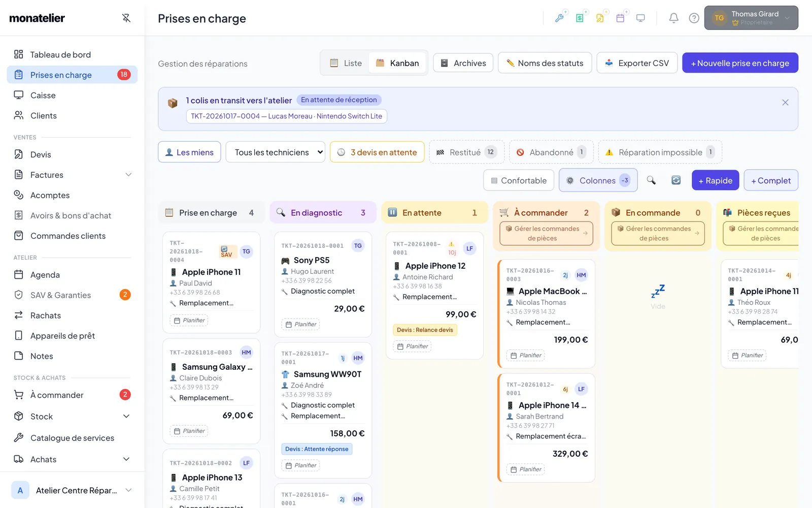812x508 pixels.
Task: Click the wrench quick-add icon in header
Action: (559, 18)
